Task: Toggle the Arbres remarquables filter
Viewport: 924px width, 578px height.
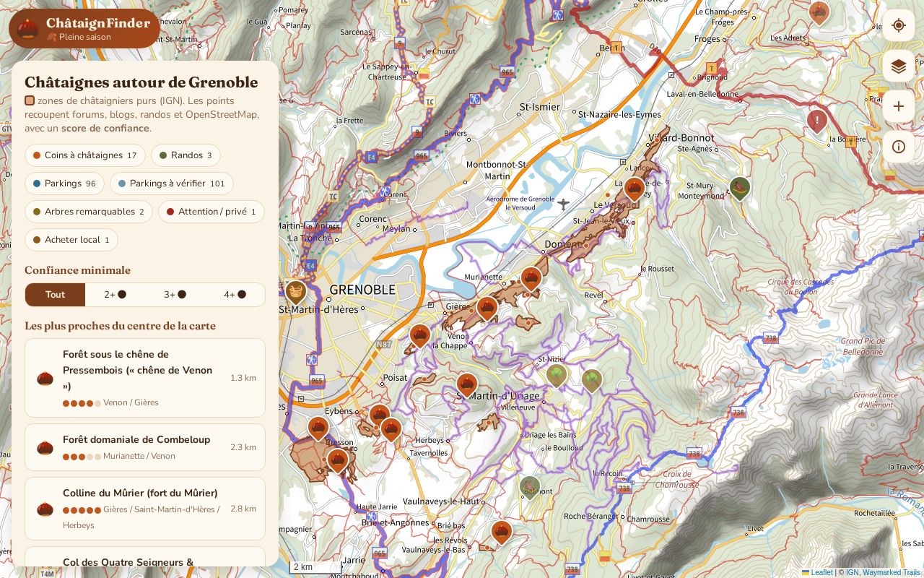Action: [x=89, y=212]
